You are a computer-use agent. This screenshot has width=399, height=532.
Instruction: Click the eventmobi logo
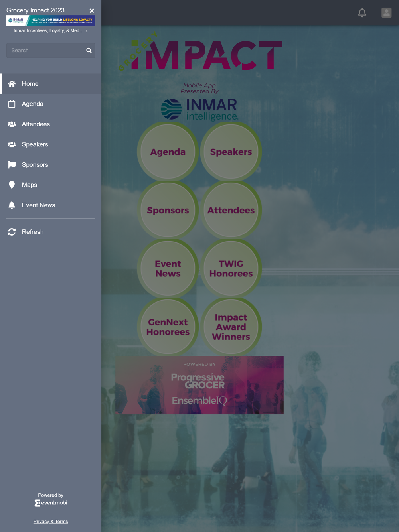tap(51, 503)
